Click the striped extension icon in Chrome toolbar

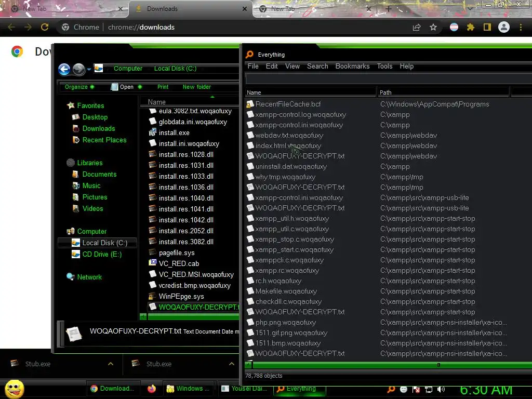pos(454,27)
